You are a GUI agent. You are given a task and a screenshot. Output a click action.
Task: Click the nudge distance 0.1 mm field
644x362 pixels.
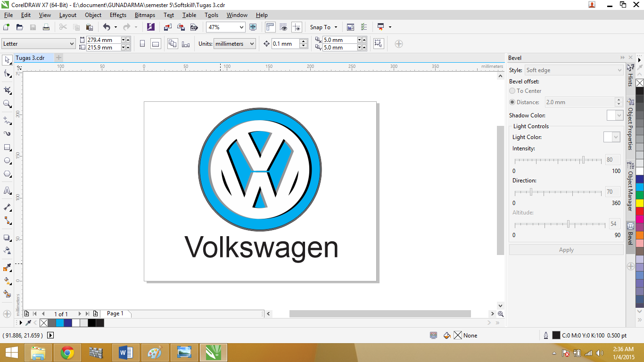point(286,44)
